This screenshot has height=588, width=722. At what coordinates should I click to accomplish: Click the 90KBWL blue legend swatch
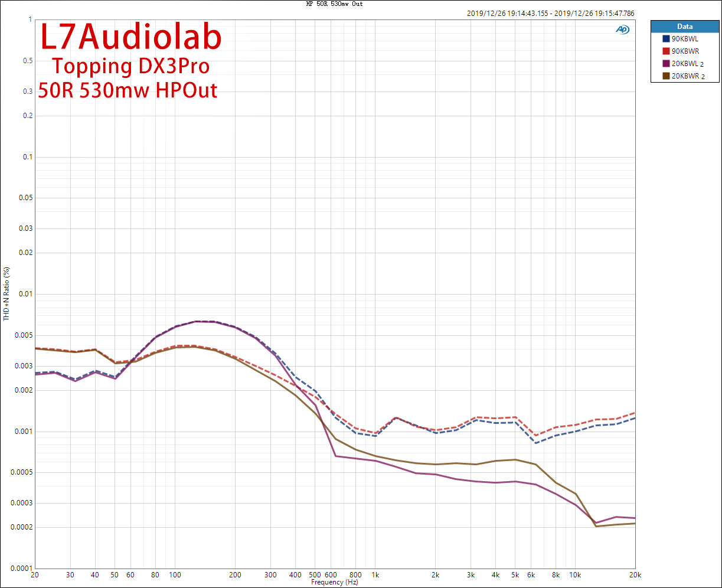click(667, 39)
